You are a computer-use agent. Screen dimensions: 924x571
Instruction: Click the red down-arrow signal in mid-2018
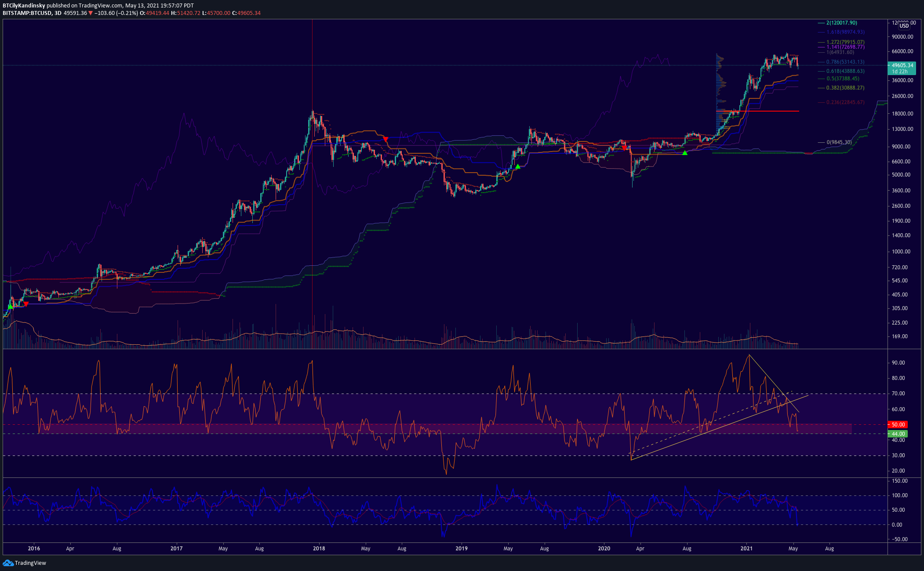coord(386,139)
